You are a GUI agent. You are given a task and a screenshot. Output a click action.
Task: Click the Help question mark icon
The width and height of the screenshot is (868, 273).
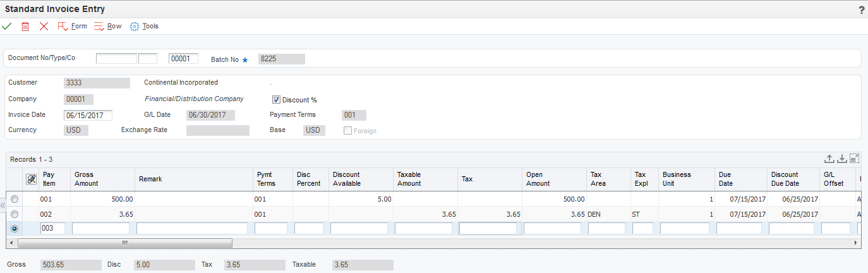pos(862,10)
